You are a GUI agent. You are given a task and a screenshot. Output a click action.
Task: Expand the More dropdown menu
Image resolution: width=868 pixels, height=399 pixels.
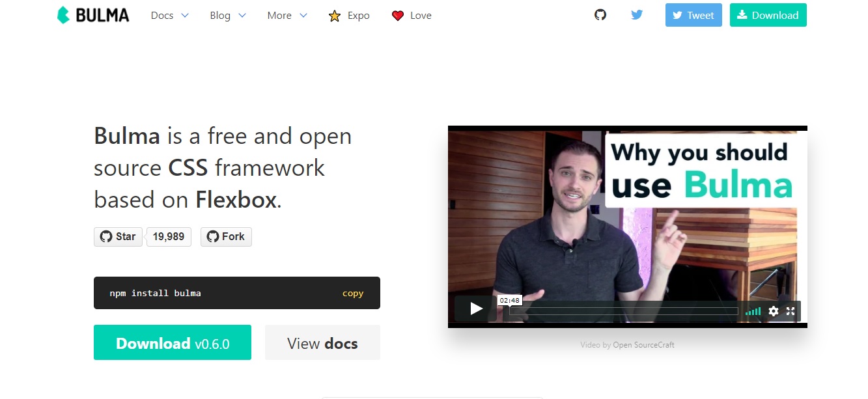tap(287, 16)
